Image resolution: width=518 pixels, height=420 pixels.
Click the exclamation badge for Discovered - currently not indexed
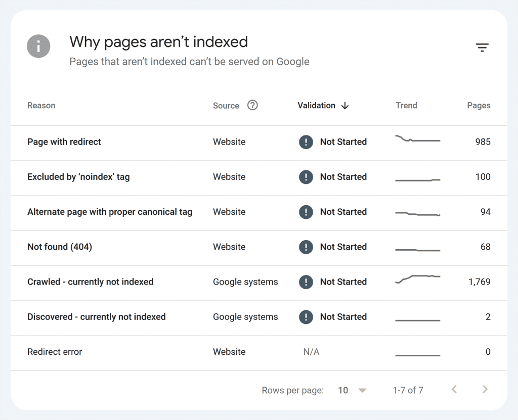[306, 317]
